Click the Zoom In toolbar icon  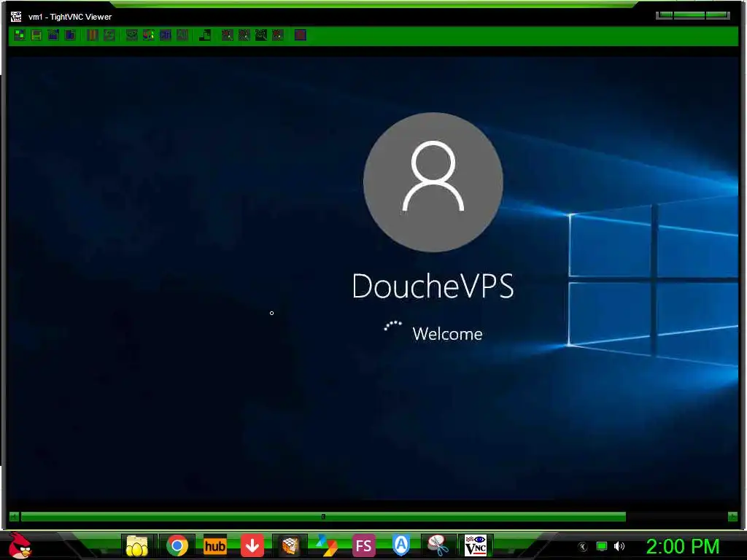(x=228, y=35)
